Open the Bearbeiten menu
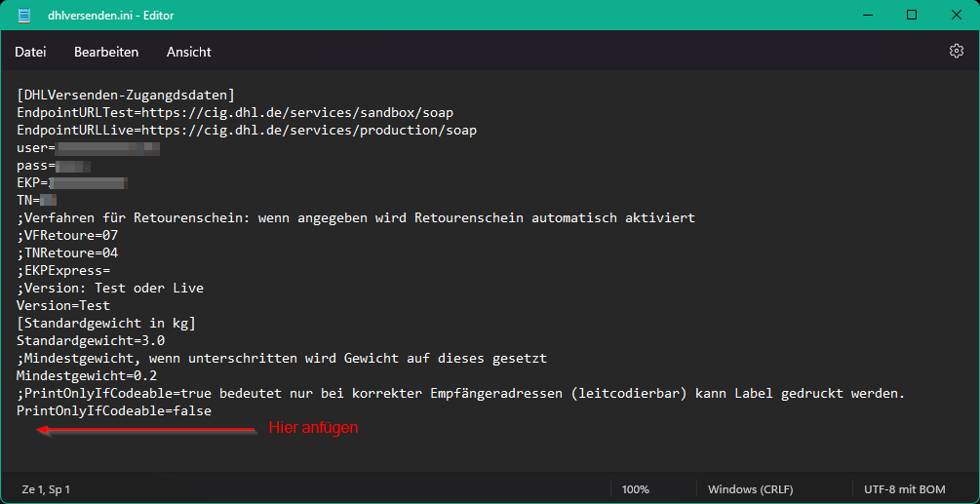Screen dimensions: 980x504 (x=106, y=52)
